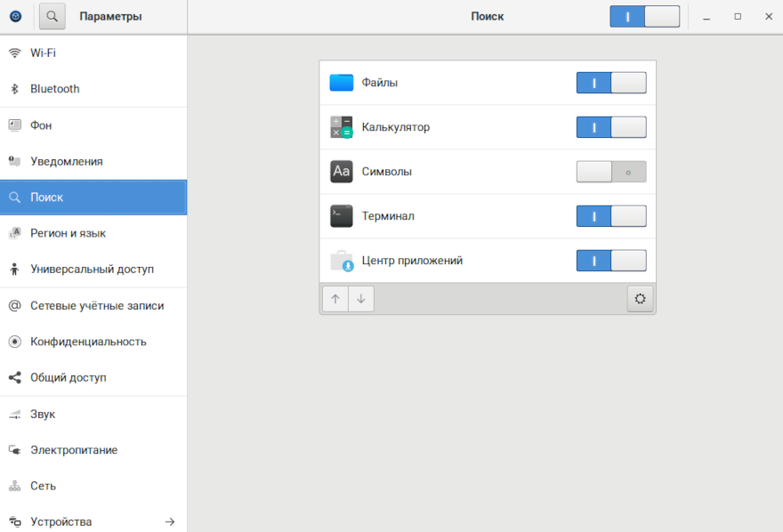Click the Calculator app icon
The image size is (783, 532).
342,127
